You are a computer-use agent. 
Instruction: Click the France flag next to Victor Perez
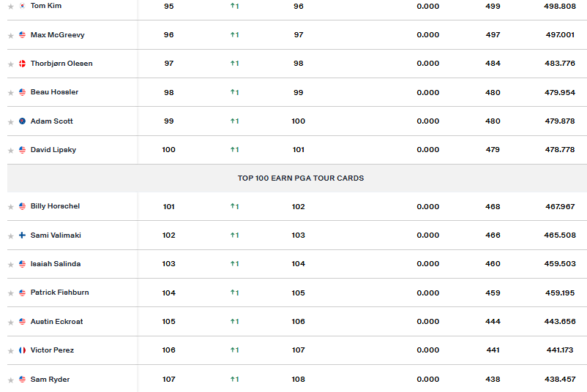click(x=22, y=350)
